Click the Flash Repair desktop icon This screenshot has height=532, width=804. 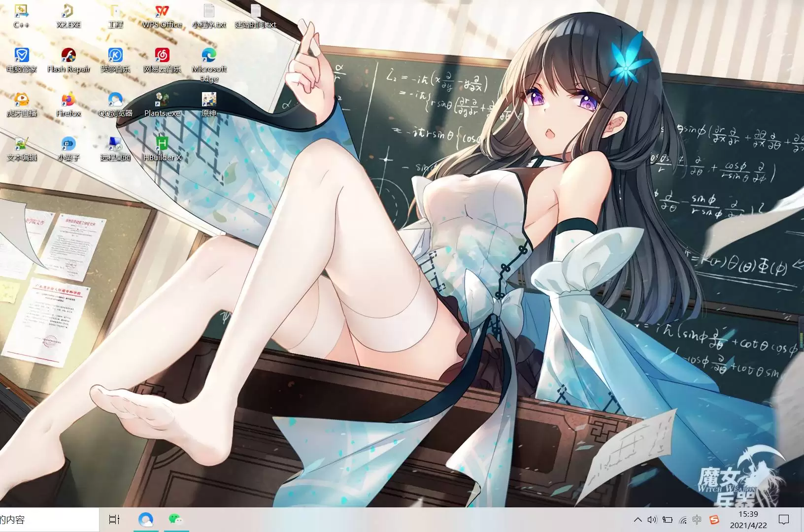pyautogui.click(x=68, y=56)
